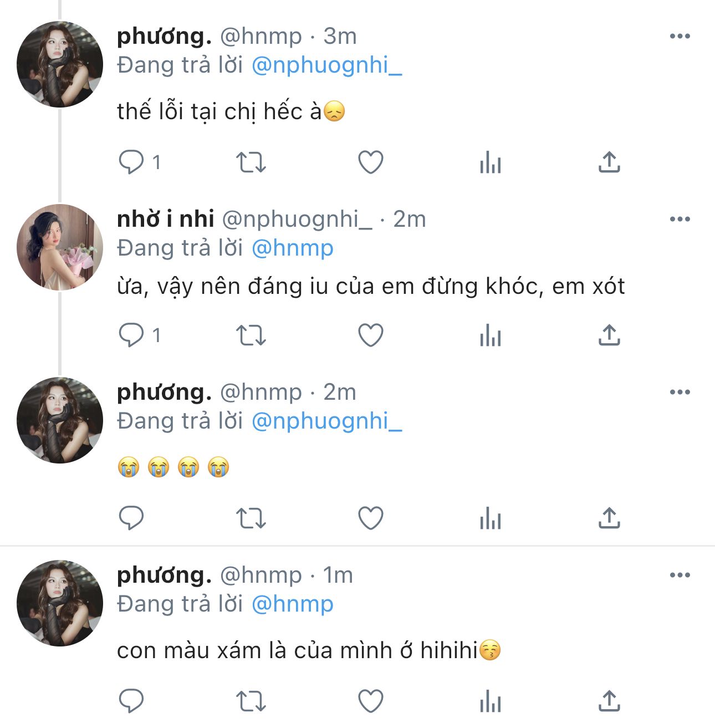View analytics for "con màu xám" tweet
This screenshot has height=728, width=715.
[491, 702]
